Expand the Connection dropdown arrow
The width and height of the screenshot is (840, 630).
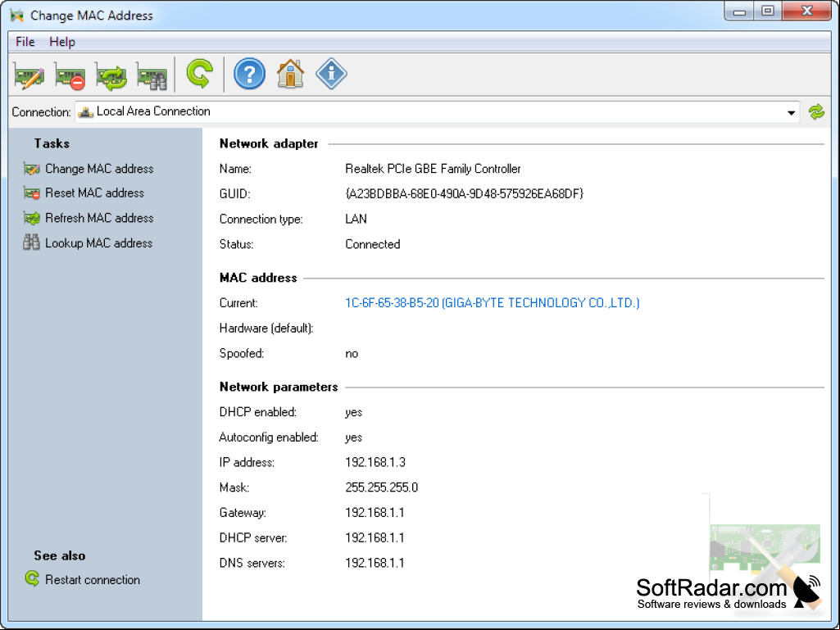click(x=791, y=112)
